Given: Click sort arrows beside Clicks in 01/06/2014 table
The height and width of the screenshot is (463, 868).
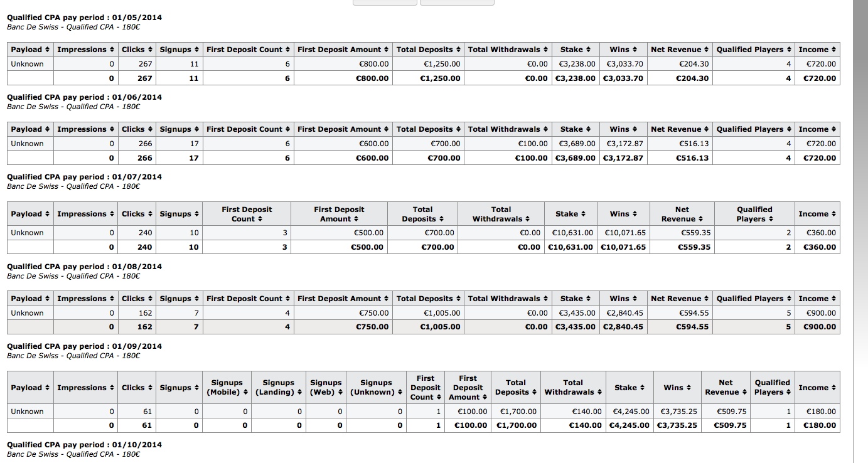Looking at the screenshot, I should click(150, 129).
